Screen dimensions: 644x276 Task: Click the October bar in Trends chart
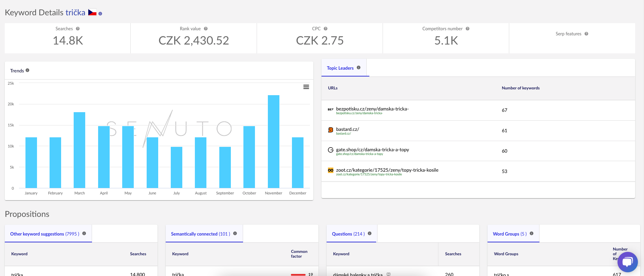click(249, 157)
